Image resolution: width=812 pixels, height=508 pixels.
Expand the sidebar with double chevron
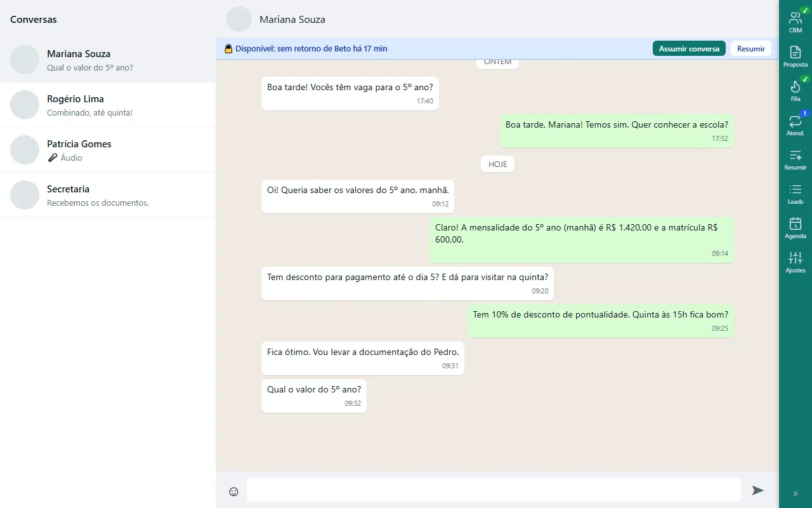(x=796, y=493)
